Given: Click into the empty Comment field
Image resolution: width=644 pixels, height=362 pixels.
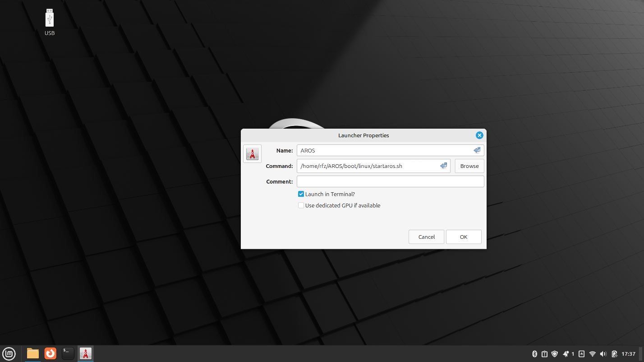Looking at the screenshot, I should coord(391,181).
